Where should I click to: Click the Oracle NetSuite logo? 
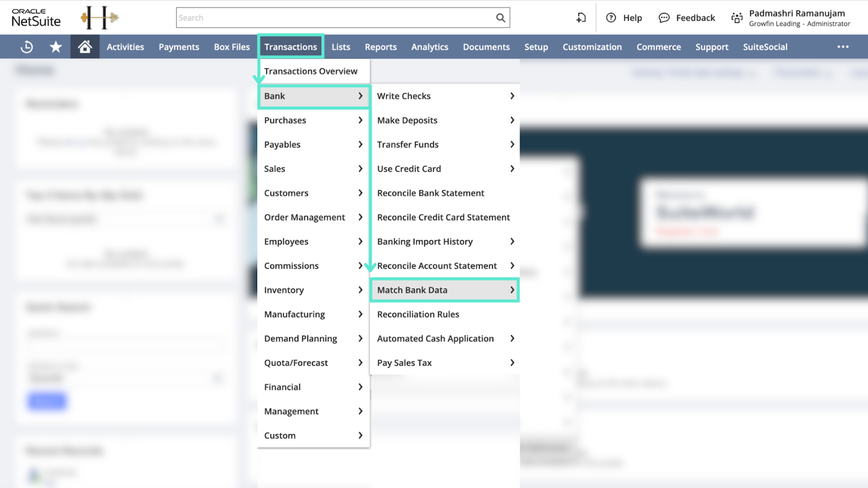[x=36, y=18]
